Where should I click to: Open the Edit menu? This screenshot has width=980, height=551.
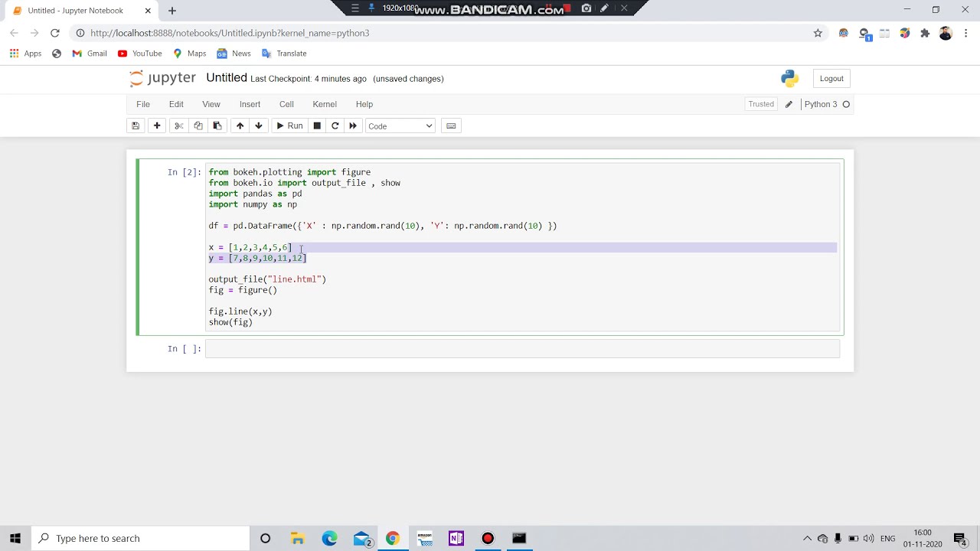[176, 104]
